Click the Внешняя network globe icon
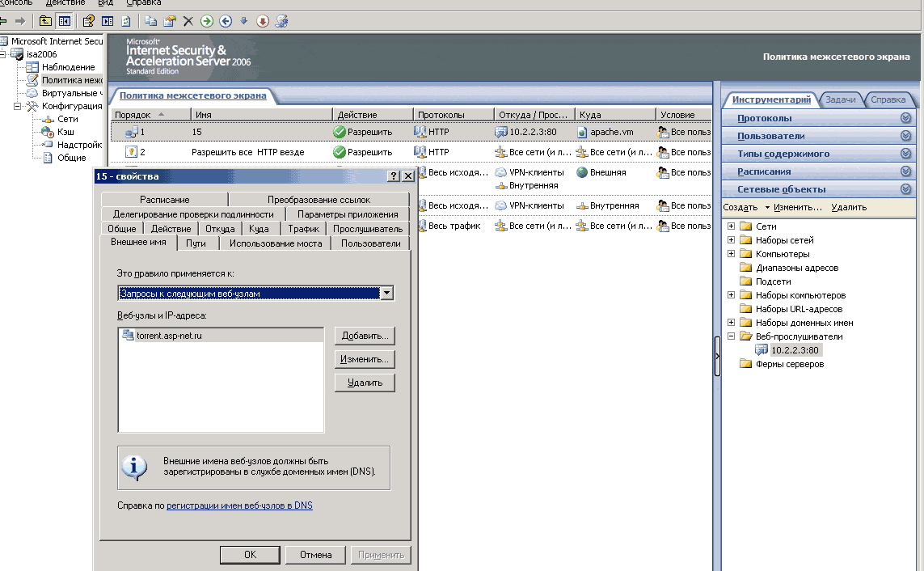Screen dimensions: 924x571 click(x=582, y=172)
